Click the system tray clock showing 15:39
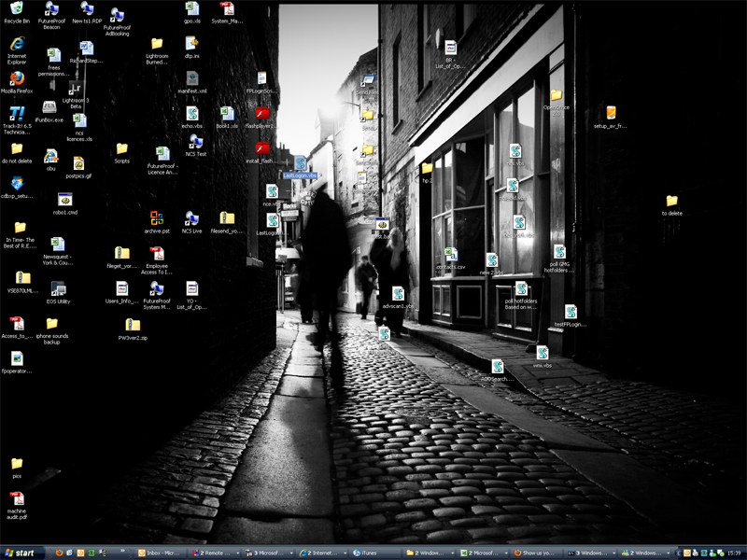This screenshot has height=560, width=747. tap(732, 553)
